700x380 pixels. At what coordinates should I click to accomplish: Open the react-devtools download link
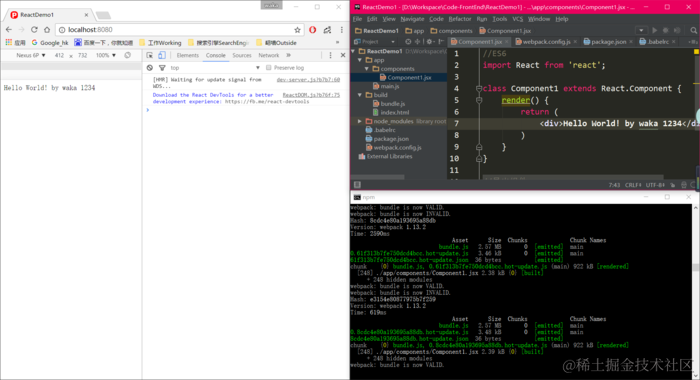(267, 102)
